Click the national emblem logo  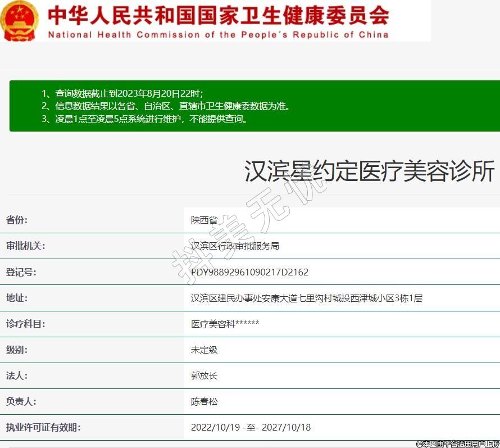pyautogui.click(x=20, y=21)
